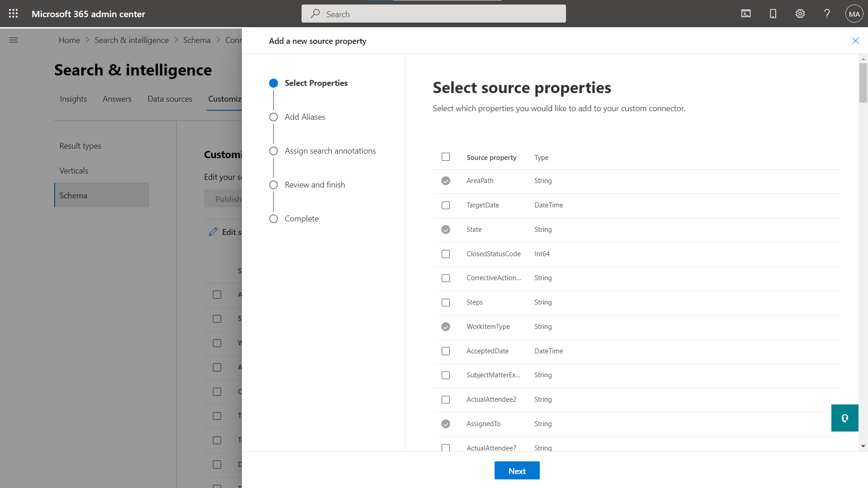The image size is (868, 488).
Task: Toggle the AreaPath source property checkbox
Action: coord(446,181)
